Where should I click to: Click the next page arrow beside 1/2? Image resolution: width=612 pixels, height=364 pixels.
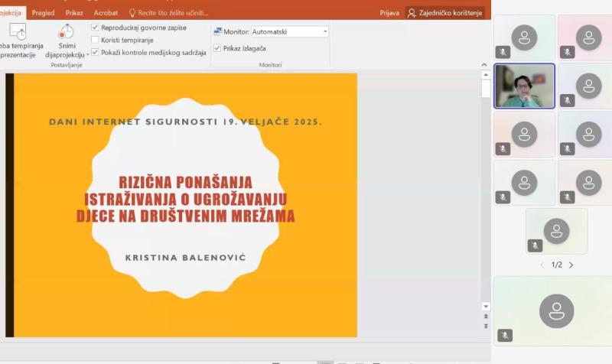(x=571, y=265)
